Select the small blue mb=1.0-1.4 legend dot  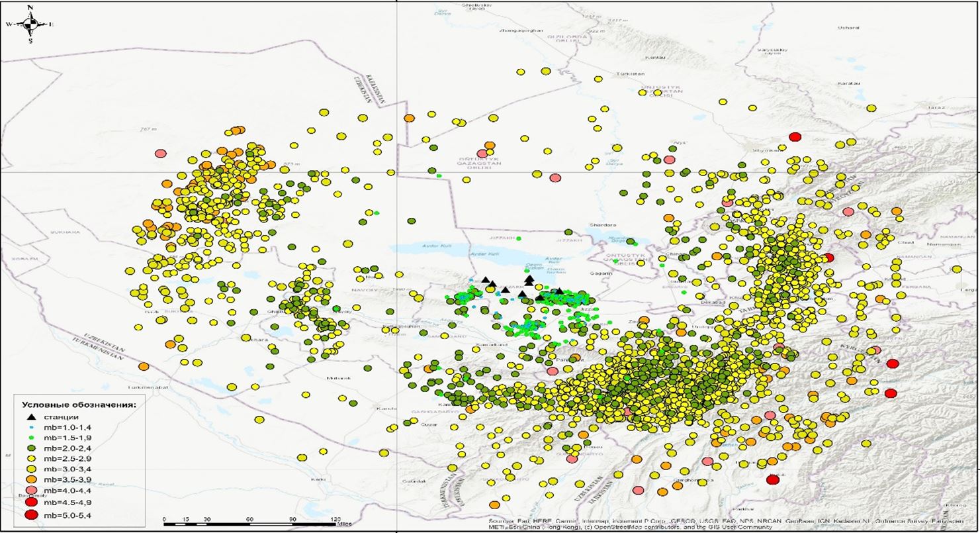tap(31, 427)
